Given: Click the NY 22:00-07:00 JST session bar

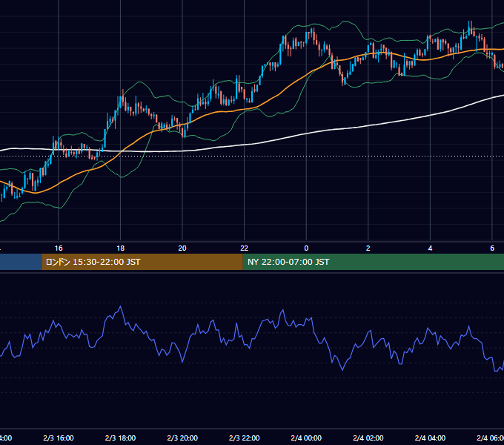Looking at the screenshot, I should click(x=373, y=262).
